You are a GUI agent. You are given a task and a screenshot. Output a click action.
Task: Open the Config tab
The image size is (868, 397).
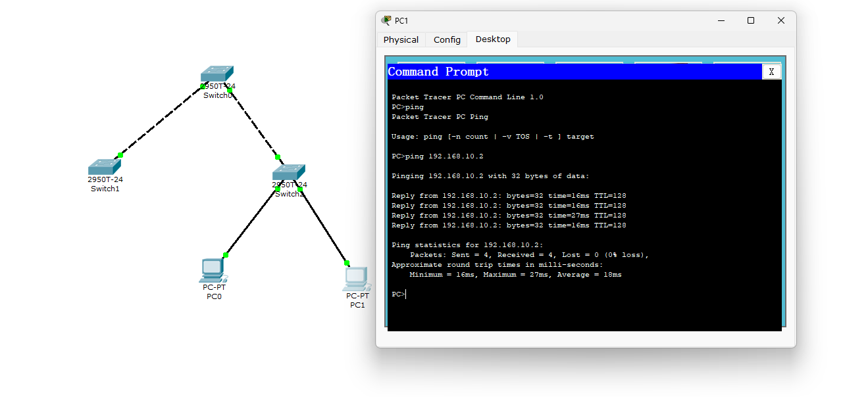coord(447,39)
